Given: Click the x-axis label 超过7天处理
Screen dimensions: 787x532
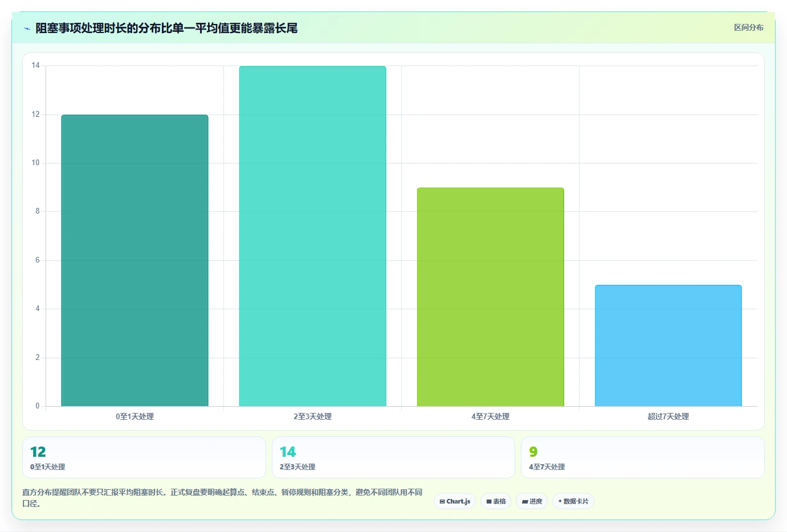Looking at the screenshot, I should [x=668, y=416].
